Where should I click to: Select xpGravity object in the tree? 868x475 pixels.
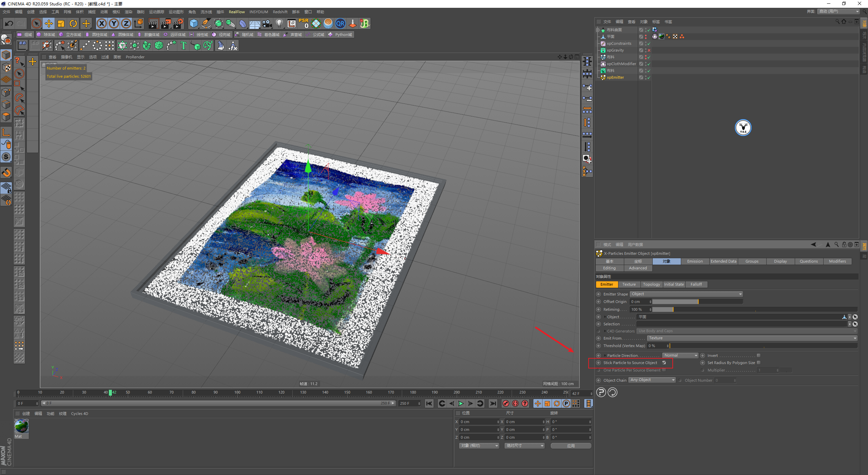615,50
